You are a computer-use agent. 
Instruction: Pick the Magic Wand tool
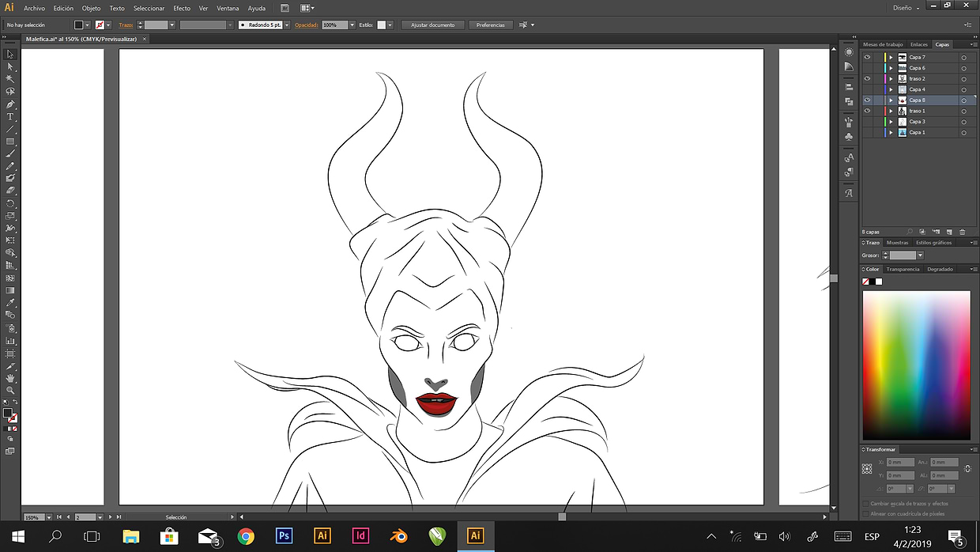[10, 79]
